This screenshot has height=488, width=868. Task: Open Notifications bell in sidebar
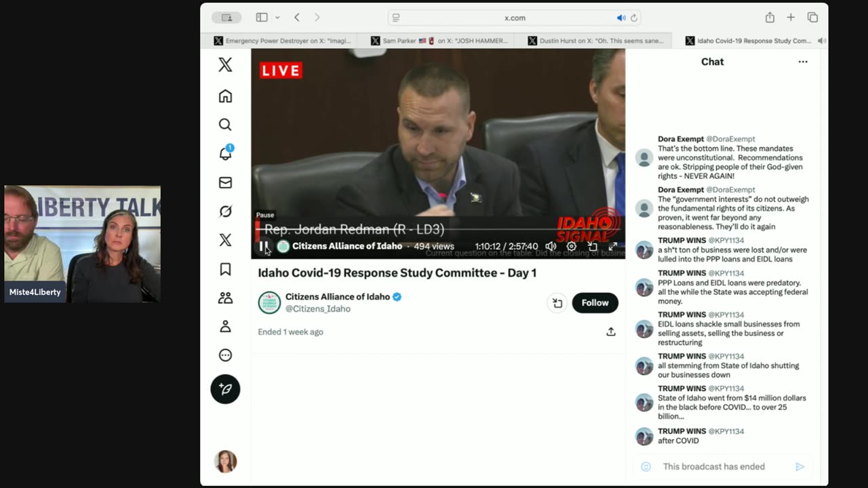click(225, 154)
